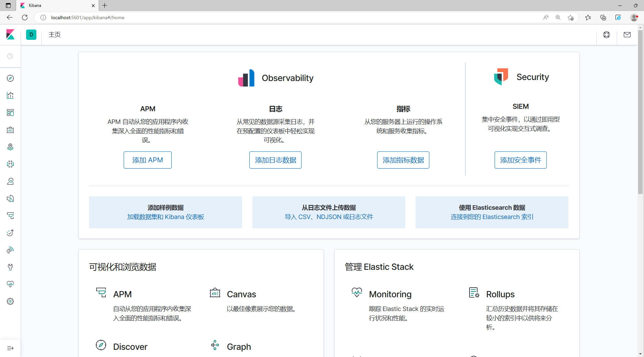644x357 pixels.
Task: Open the browser Favorites list icon
Action: pos(588,18)
